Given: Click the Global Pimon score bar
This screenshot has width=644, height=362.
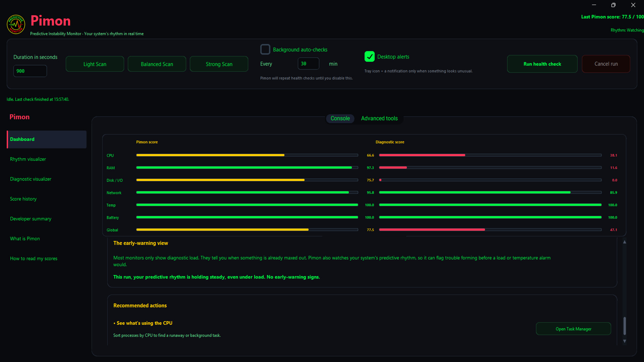Looking at the screenshot, I should click(247, 230).
